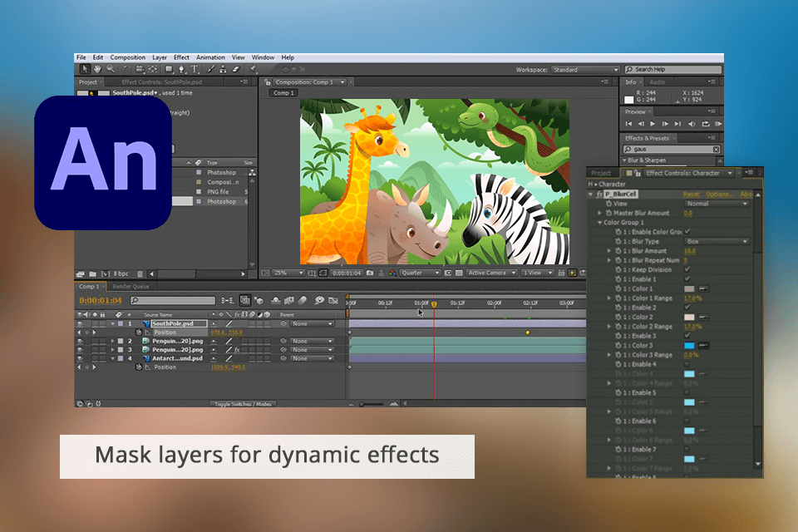Expand layer 3 Penguin png properties

(x=112, y=350)
